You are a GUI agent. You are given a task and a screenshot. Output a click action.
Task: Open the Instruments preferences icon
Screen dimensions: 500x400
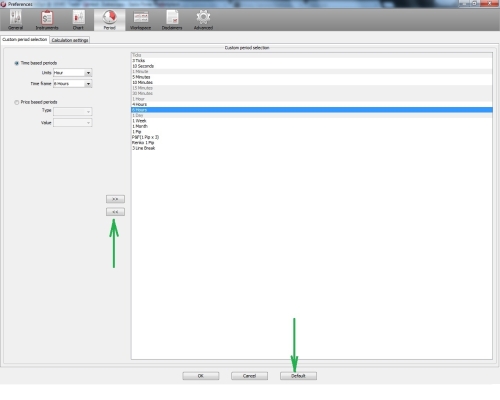tap(47, 17)
